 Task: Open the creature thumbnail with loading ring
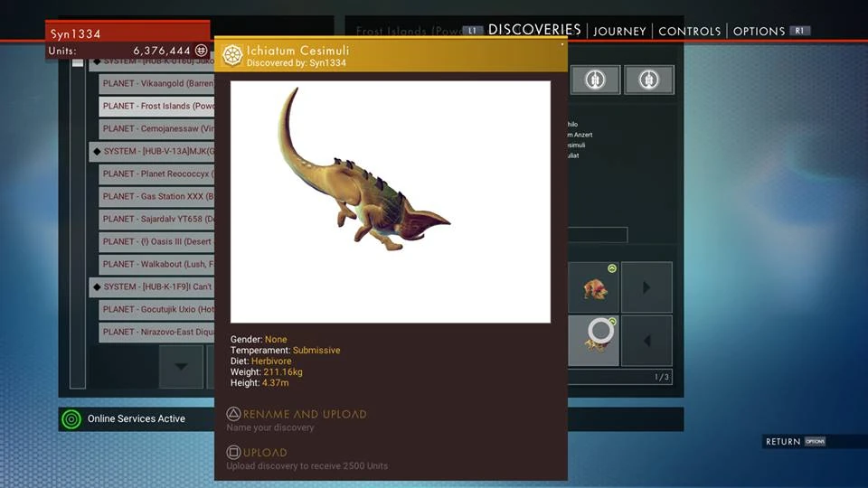click(x=594, y=341)
